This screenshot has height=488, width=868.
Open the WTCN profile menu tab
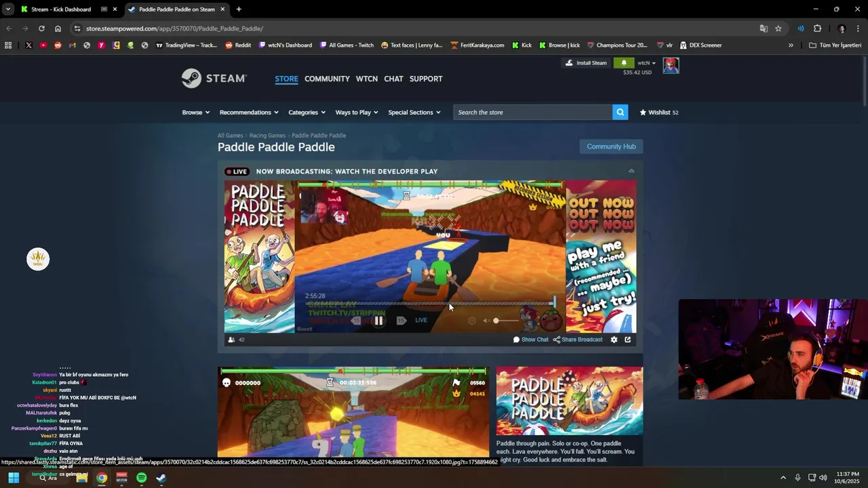click(367, 79)
